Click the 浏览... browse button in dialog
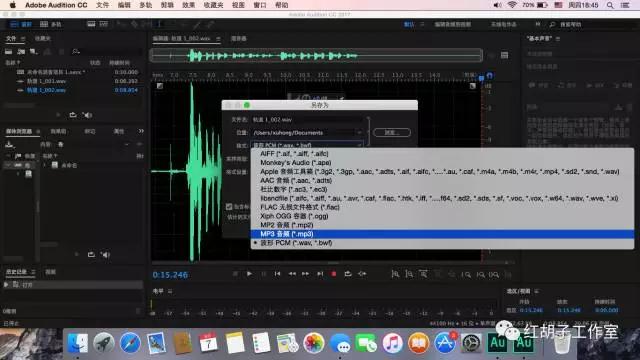The image size is (640, 360). [392, 133]
